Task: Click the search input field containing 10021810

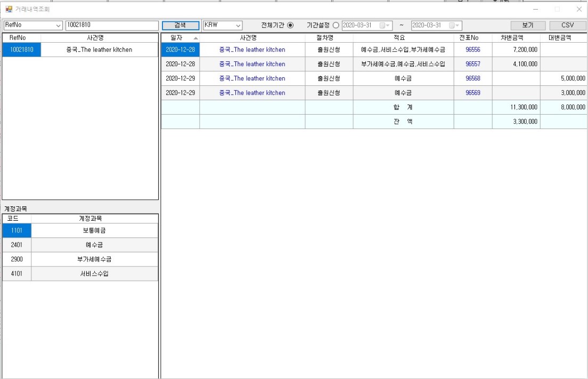Action: pos(111,26)
